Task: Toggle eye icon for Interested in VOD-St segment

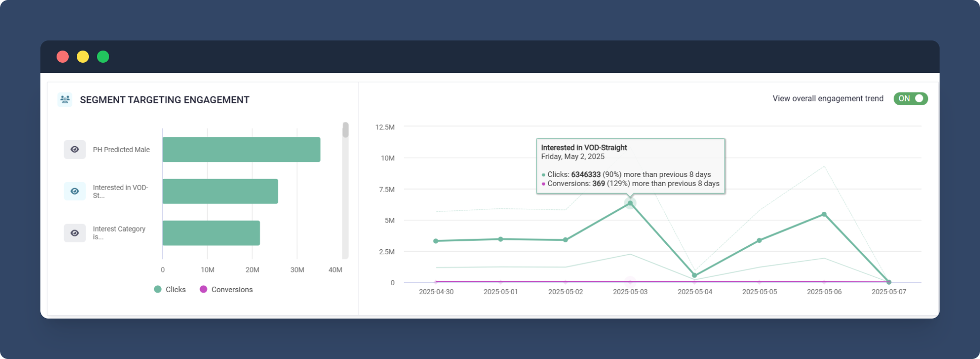Action: 75,191
